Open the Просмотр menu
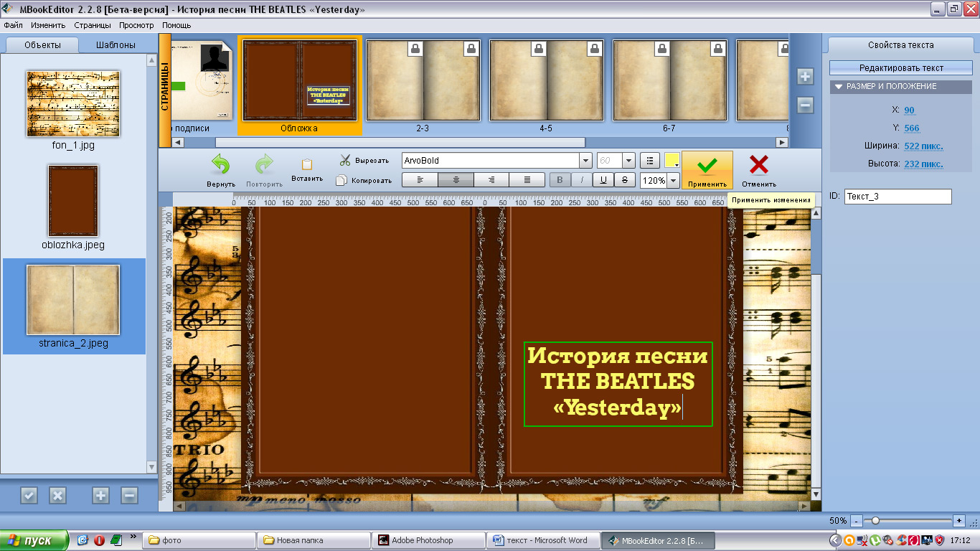 click(136, 25)
